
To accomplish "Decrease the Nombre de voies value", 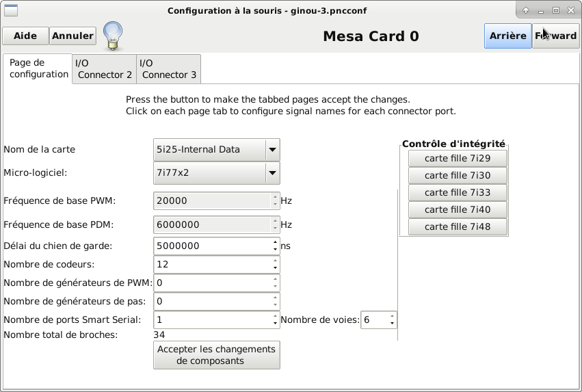I will (392, 323).
